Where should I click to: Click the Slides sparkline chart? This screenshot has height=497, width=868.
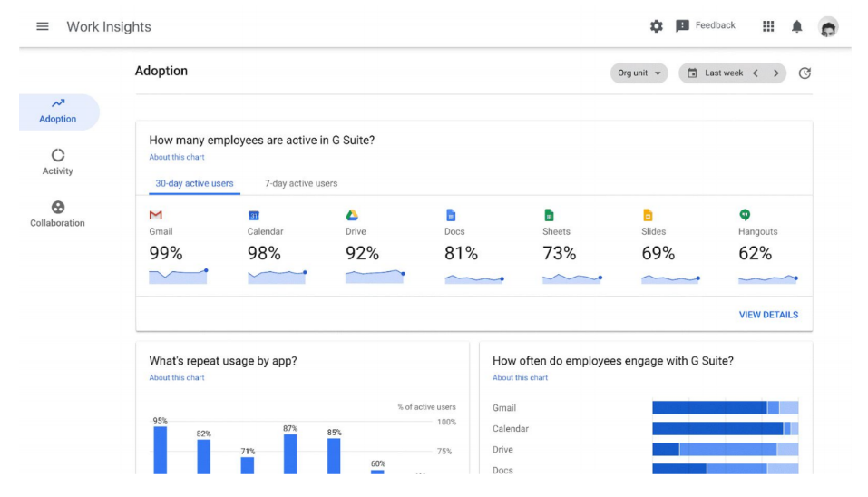pos(671,279)
